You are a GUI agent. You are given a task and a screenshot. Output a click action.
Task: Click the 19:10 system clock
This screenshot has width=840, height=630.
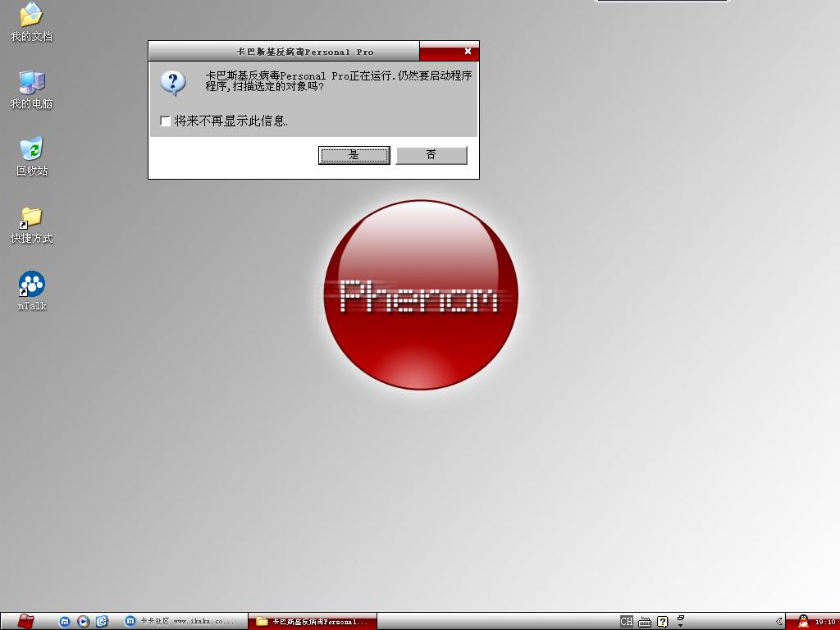click(x=825, y=622)
